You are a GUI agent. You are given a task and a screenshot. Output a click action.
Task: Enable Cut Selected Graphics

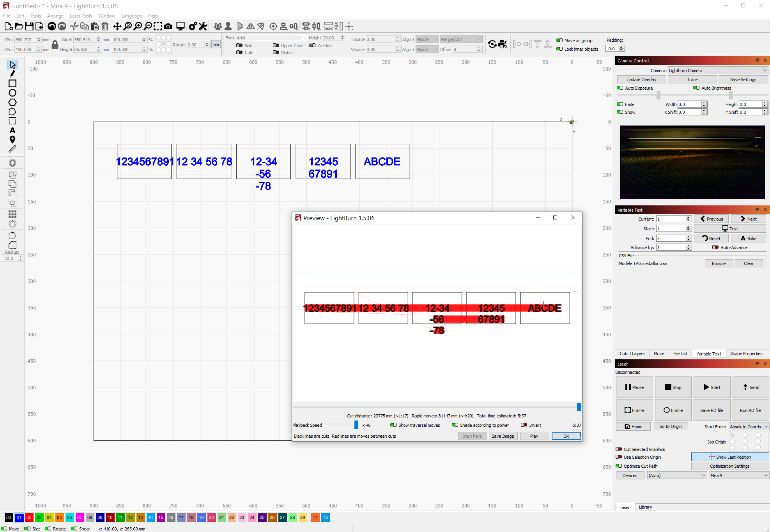tap(619, 449)
